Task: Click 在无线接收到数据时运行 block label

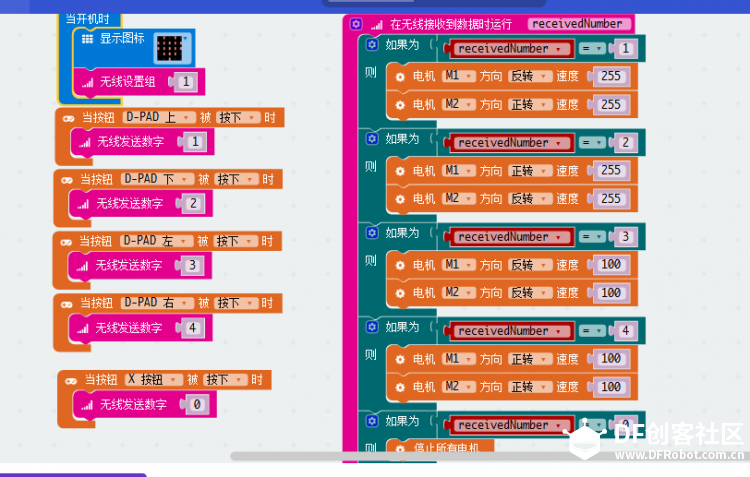Action: tap(451, 24)
